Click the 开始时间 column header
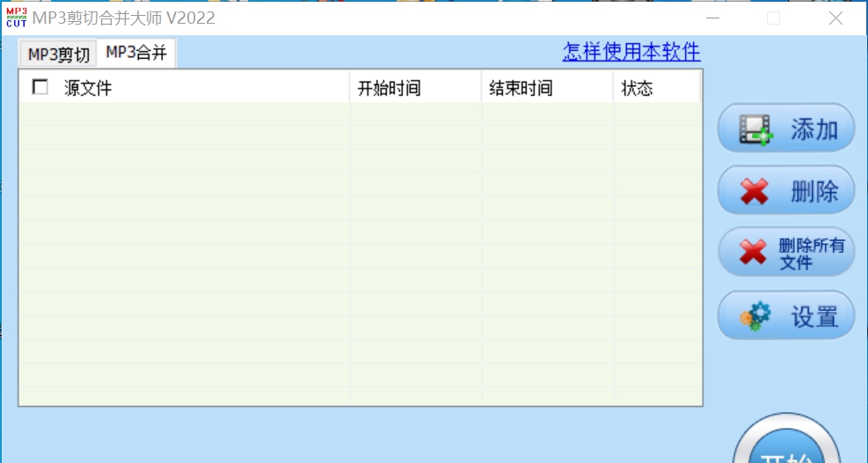 coord(416,87)
